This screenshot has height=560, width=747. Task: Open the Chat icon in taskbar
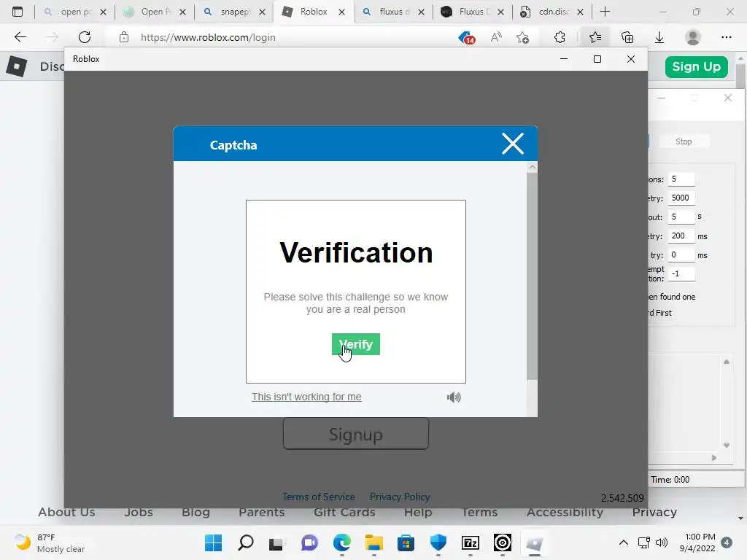pyautogui.click(x=309, y=542)
